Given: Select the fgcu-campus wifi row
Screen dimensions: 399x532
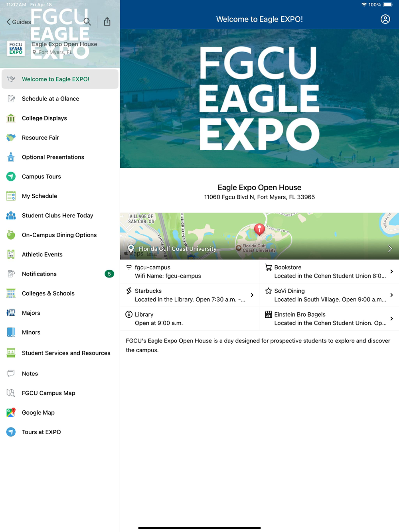Looking at the screenshot, I should (190, 272).
